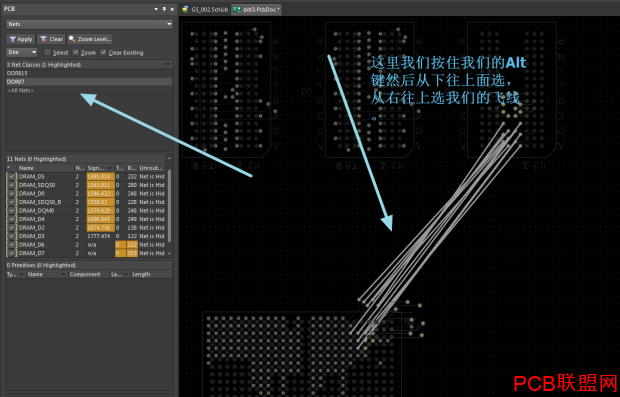The width and height of the screenshot is (620, 397).
Task: Toggle the DRAM_D6 net checkbox
Action: pos(12,245)
